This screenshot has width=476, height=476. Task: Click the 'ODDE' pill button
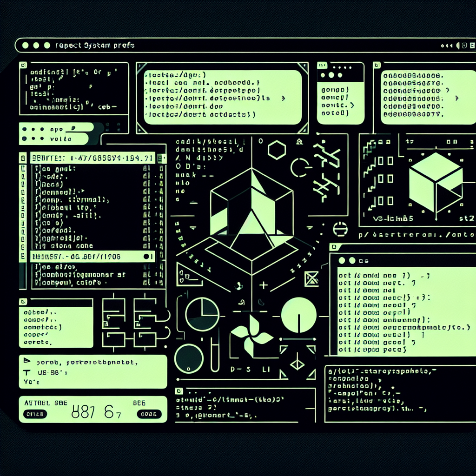(149, 414)
